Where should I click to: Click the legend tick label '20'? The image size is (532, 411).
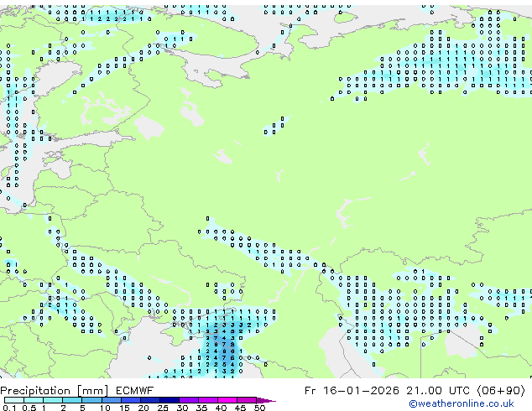pos(143,408)
